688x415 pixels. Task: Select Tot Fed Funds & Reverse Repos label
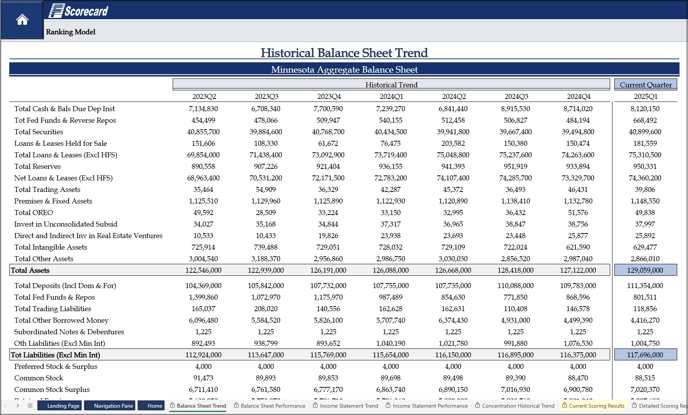coord(65,120)
